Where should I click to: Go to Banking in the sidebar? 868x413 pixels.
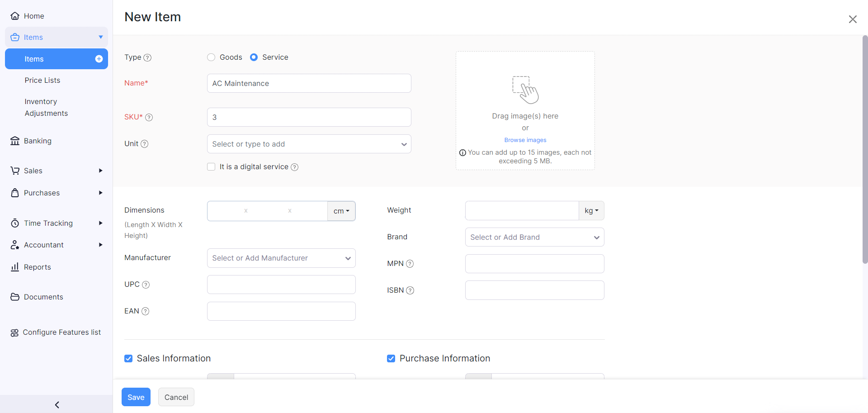click(x=38, y=141)
